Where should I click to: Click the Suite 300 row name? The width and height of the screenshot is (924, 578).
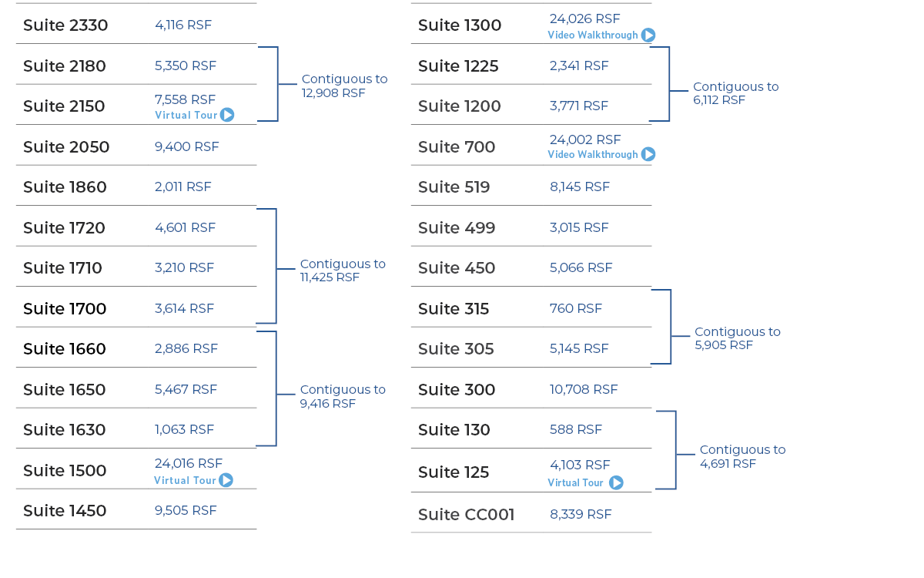point(457,390)
